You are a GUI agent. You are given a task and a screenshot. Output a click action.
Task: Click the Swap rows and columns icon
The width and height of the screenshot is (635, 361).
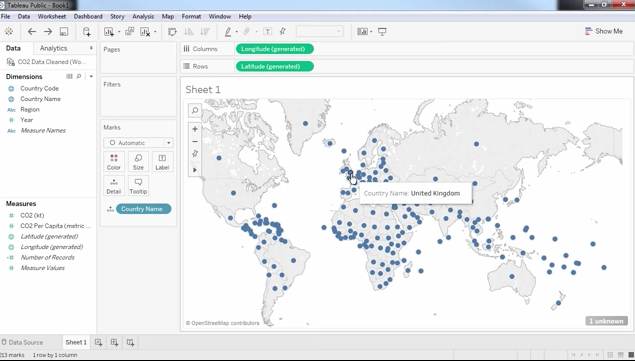click(x=173, y=32)
